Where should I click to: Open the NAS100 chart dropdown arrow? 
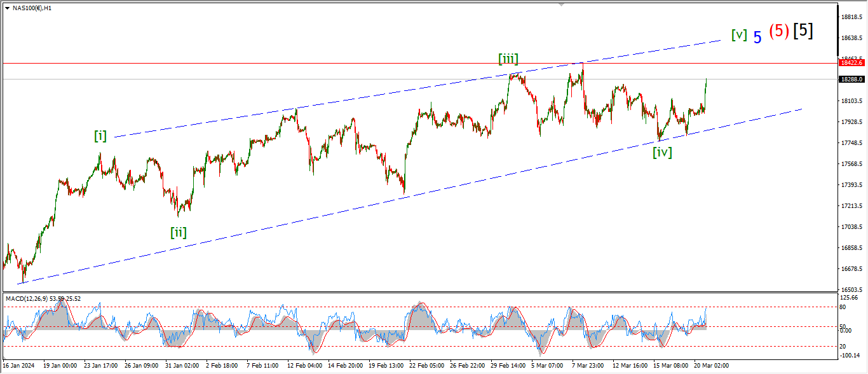(6, 8)
